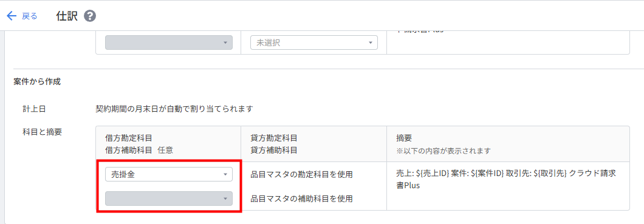Click the arrow on the 未選択 combo box
This screenshot has height=224, width=644.
click(369, 42)
